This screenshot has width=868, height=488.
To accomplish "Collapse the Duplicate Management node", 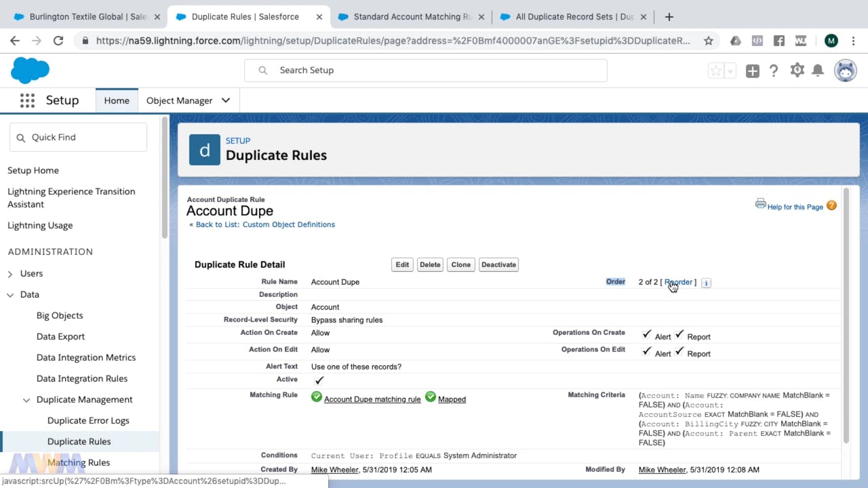I will pyautogui.click(x=26, y=400).
